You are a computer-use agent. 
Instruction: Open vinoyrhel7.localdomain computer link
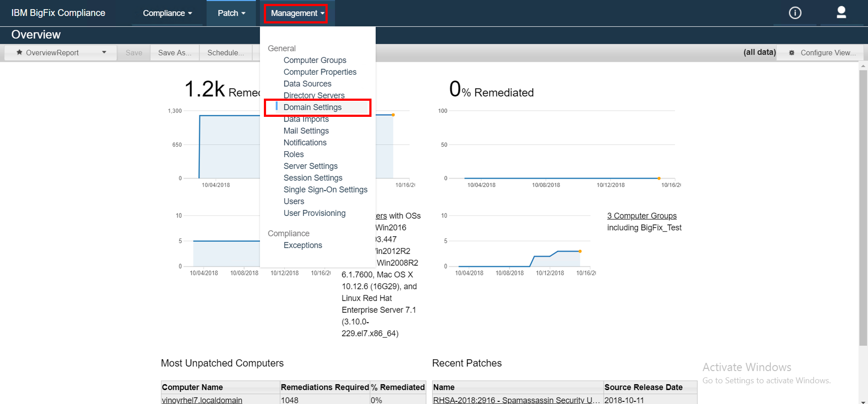click(x=202, y=400)
